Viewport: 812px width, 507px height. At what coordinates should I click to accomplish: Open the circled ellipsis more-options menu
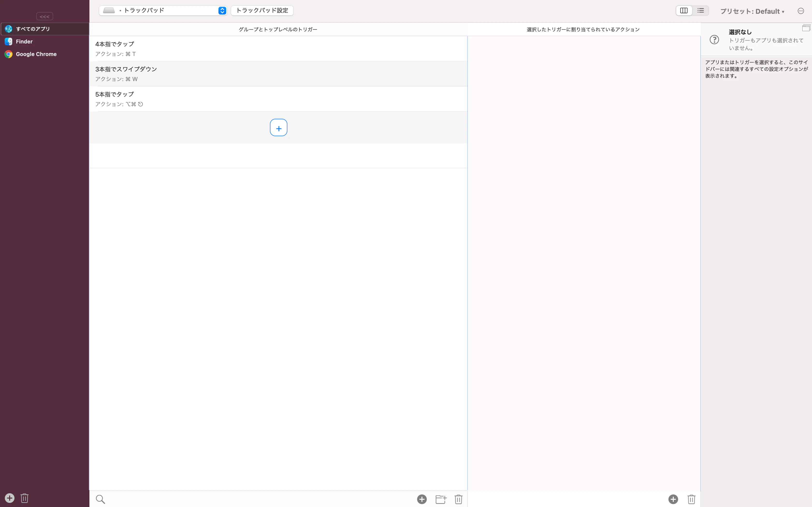(x=801, y=11)
